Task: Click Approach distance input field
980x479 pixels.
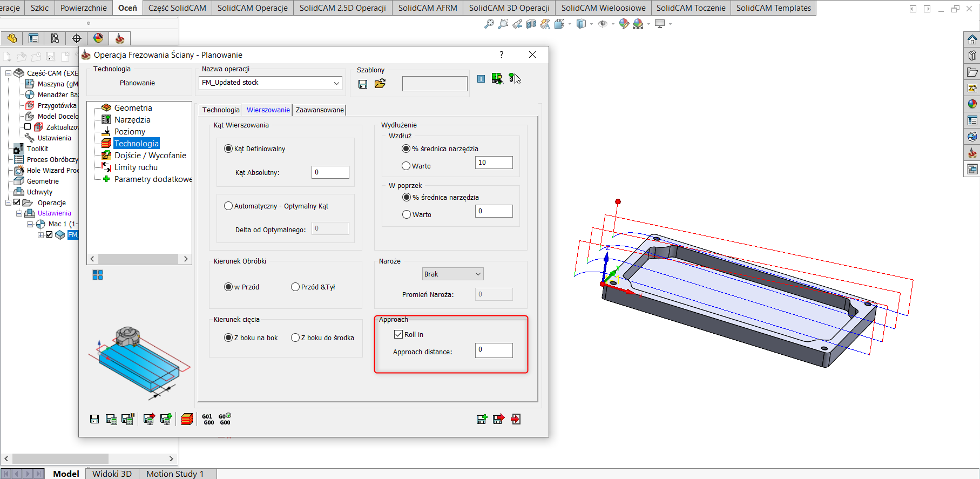Action: click(x=494, y=350)
